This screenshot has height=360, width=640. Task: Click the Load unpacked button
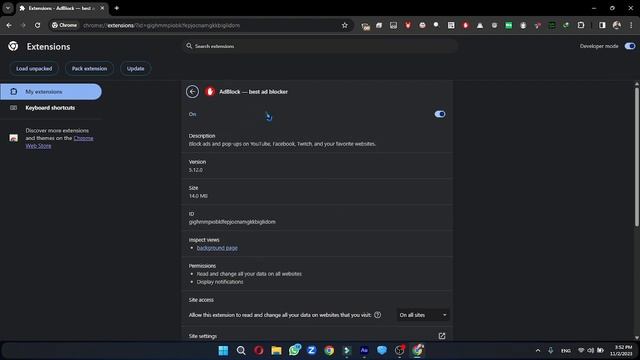34,69
